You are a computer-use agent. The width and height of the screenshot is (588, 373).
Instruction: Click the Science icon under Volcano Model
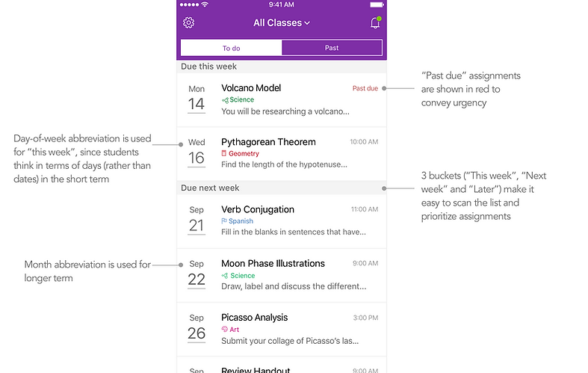[x=225, y=100]
